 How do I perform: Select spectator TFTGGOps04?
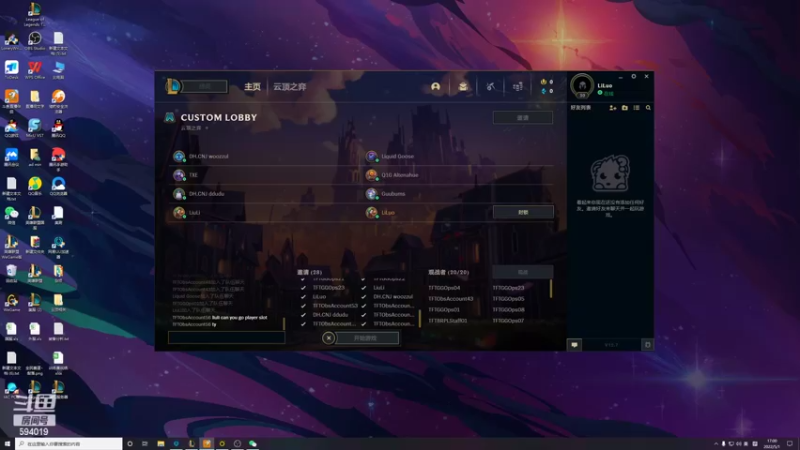tap(444, 288)
